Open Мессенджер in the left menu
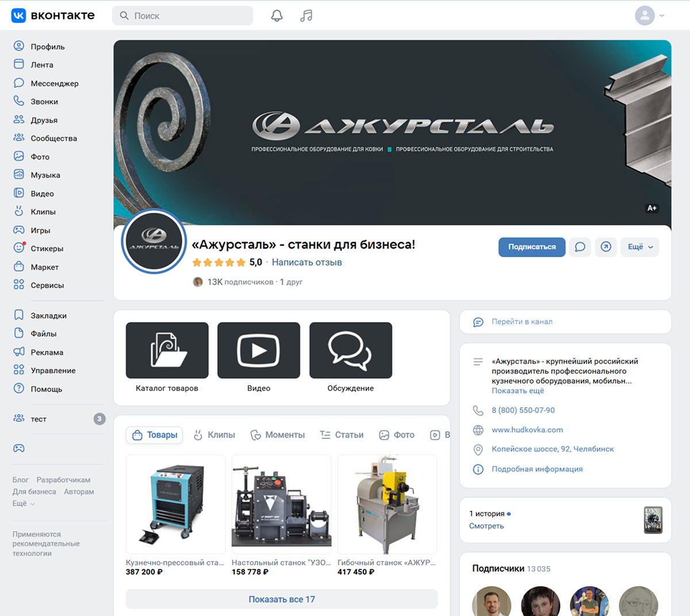Screen dimensions: 690x616 pyautogui.click(x=54, y=83)
